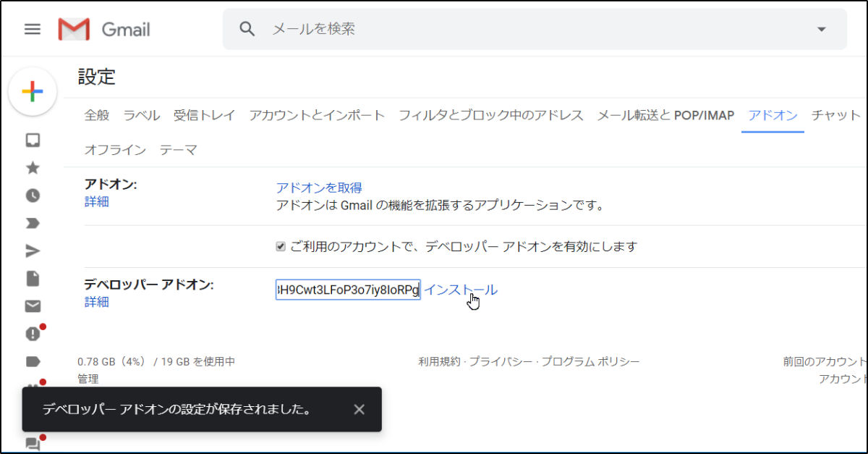Viewport: 868px width, 454px height.
Task: Open Starred via the star icon
Action: [x=33, y=168]
